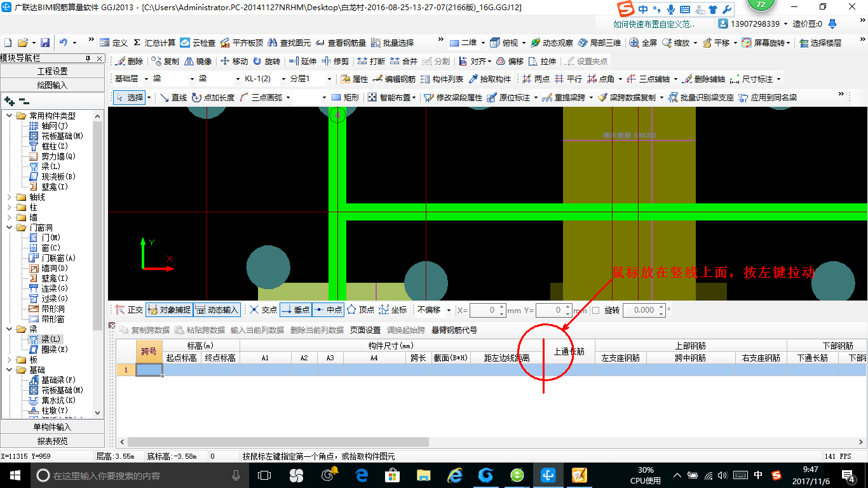Toggle 正交 orthogonal mode
This screenshot has width=868, height=488.
tap(129, 310)
